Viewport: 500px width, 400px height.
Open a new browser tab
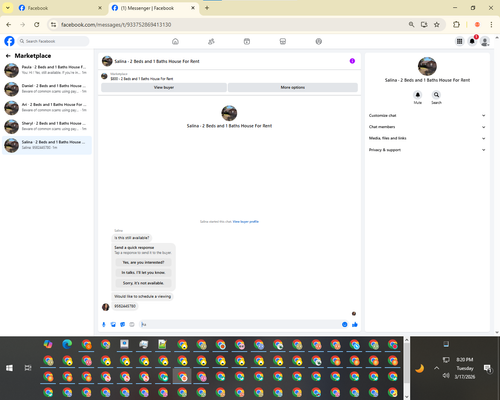pos(207,8)
